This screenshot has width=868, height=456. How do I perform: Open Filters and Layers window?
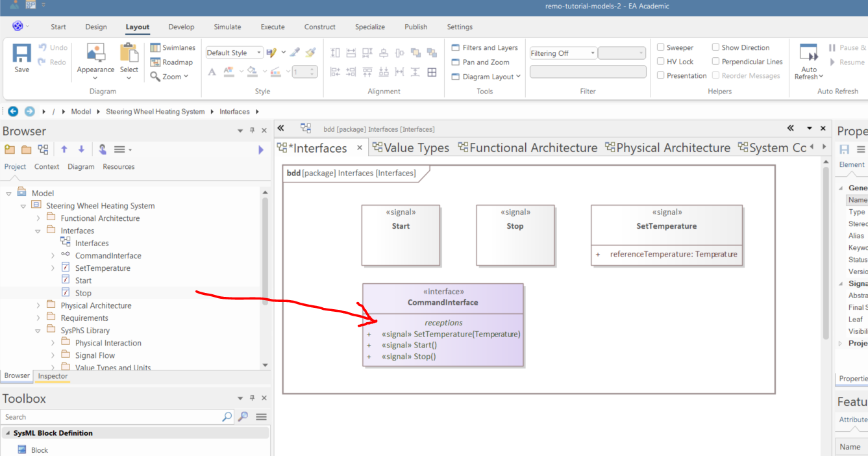click(484, 47)
